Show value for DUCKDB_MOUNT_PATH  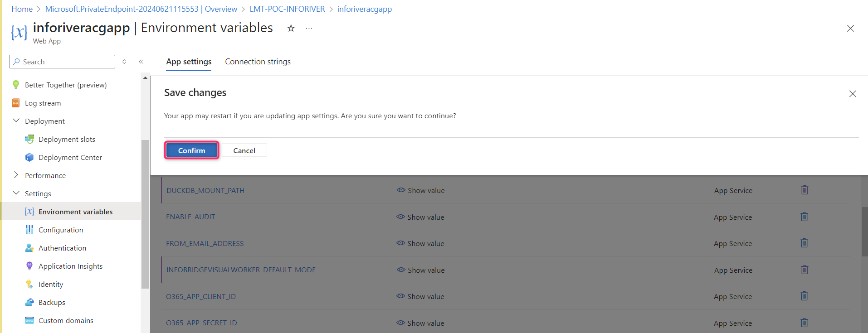coord(421,191)
